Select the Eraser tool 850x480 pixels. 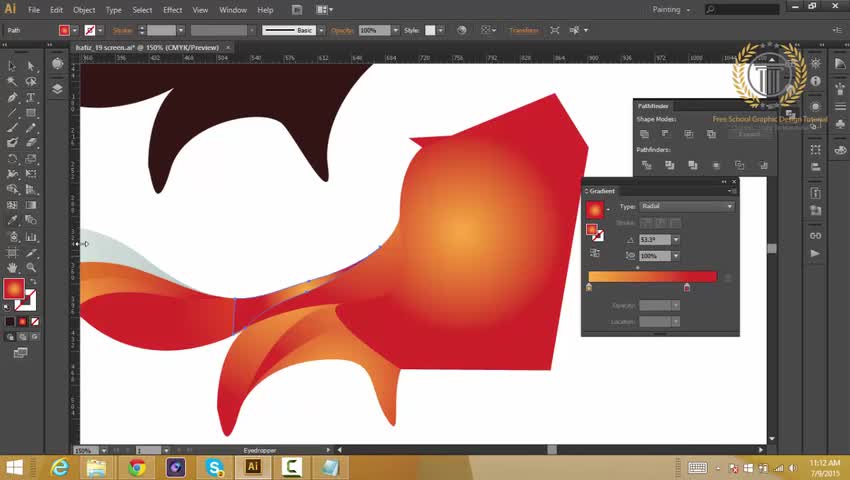31,143
